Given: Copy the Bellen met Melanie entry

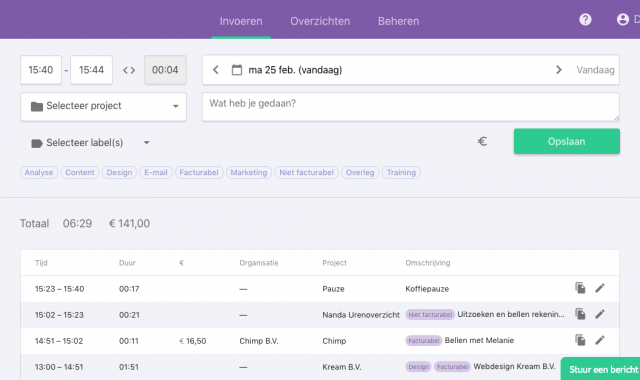Looking at the screenshot, I should 580,340.
